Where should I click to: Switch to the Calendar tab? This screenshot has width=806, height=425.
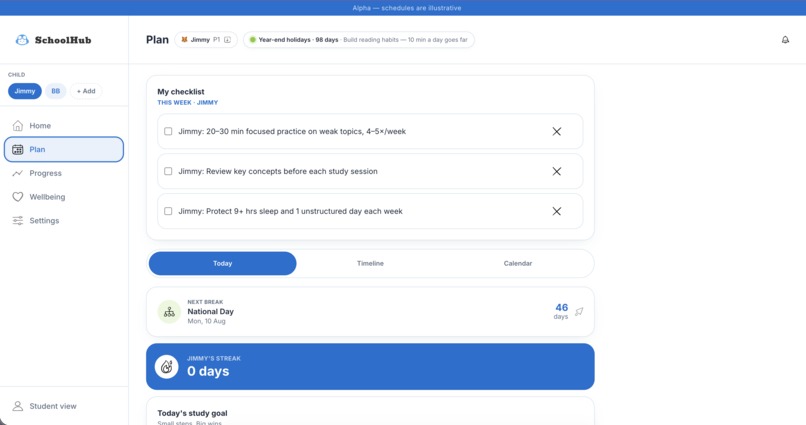[x=518, y=263]
